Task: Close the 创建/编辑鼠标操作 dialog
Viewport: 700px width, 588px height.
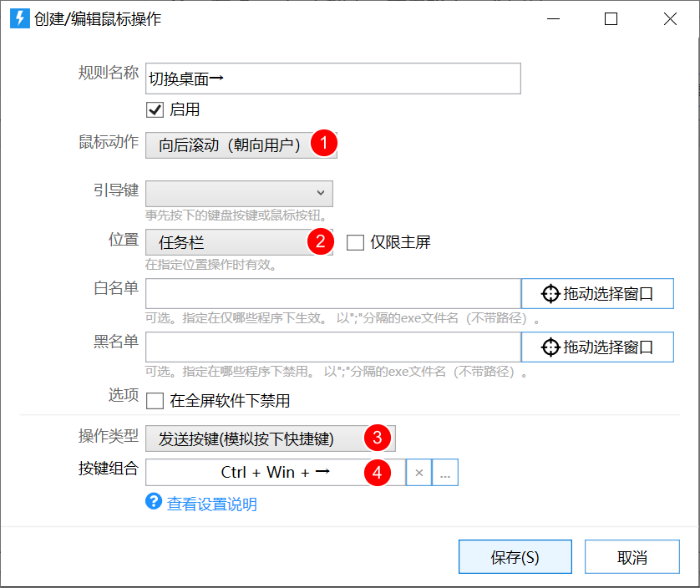Action: (x=670, y=18)
